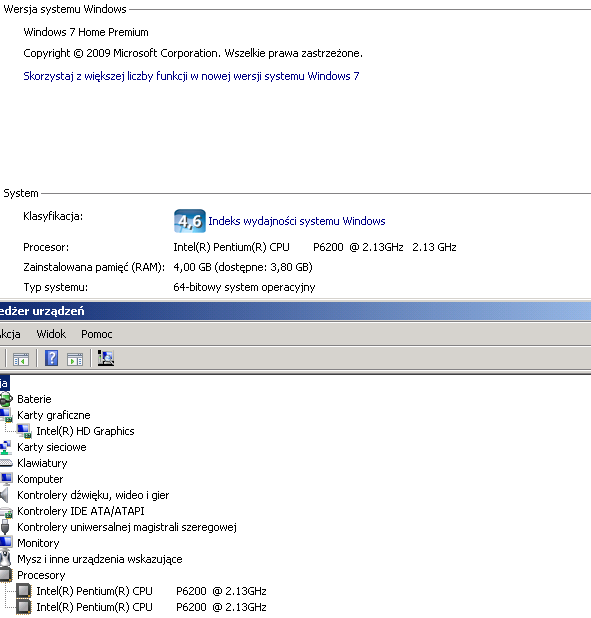Select the Komputer category
591x618 pixels.
click(40, 479)
